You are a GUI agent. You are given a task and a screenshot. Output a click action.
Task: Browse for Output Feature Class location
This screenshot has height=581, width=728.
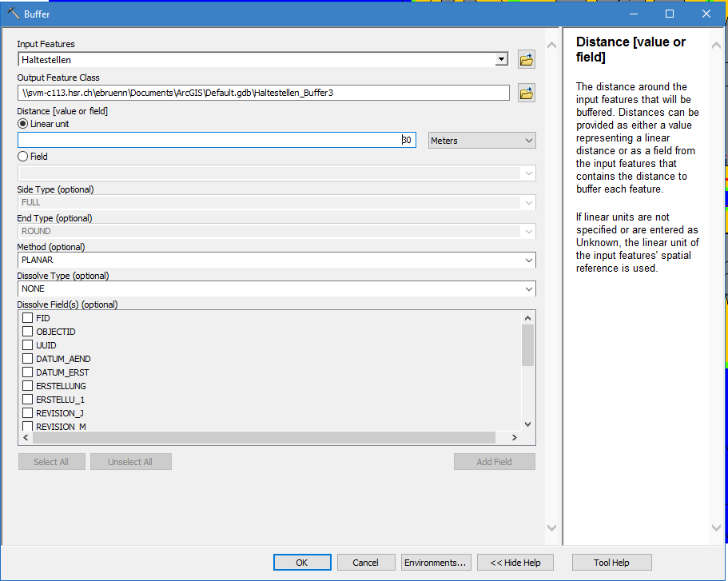[x=526, y=94]
